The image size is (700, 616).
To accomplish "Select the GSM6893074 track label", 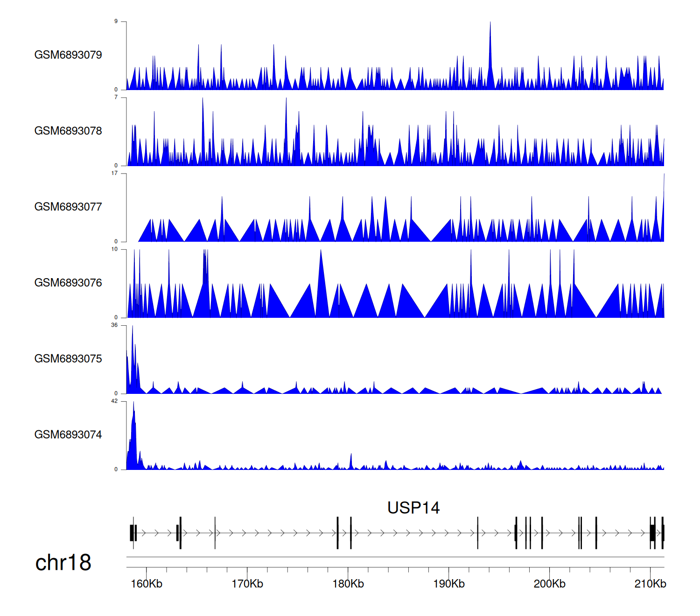I will coord(68,435).
